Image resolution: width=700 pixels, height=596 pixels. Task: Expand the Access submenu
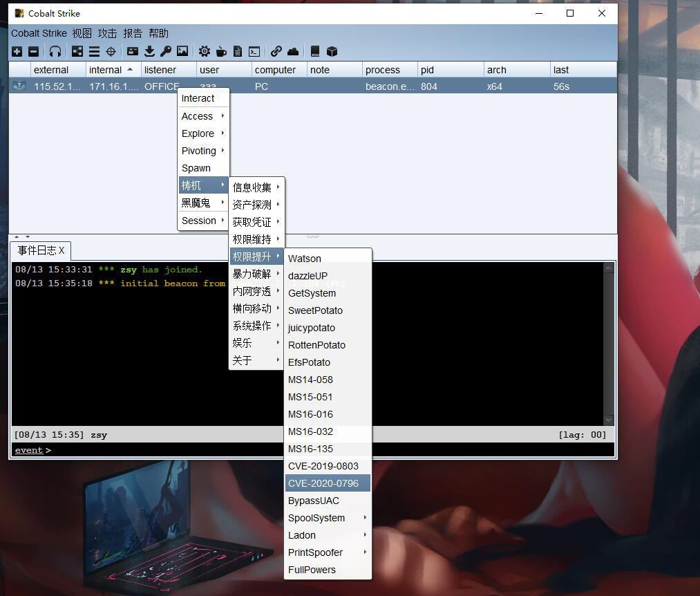coord(204,116)
